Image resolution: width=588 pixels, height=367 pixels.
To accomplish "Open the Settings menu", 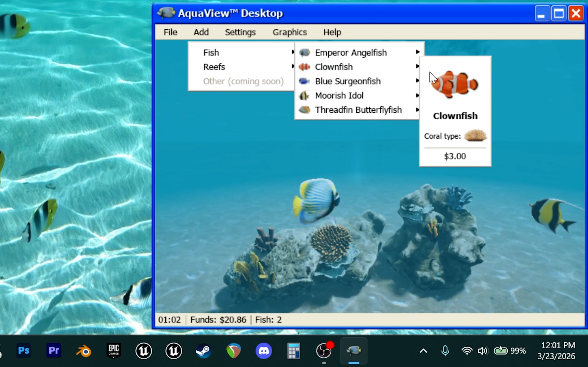I will [x=240, y=32].
